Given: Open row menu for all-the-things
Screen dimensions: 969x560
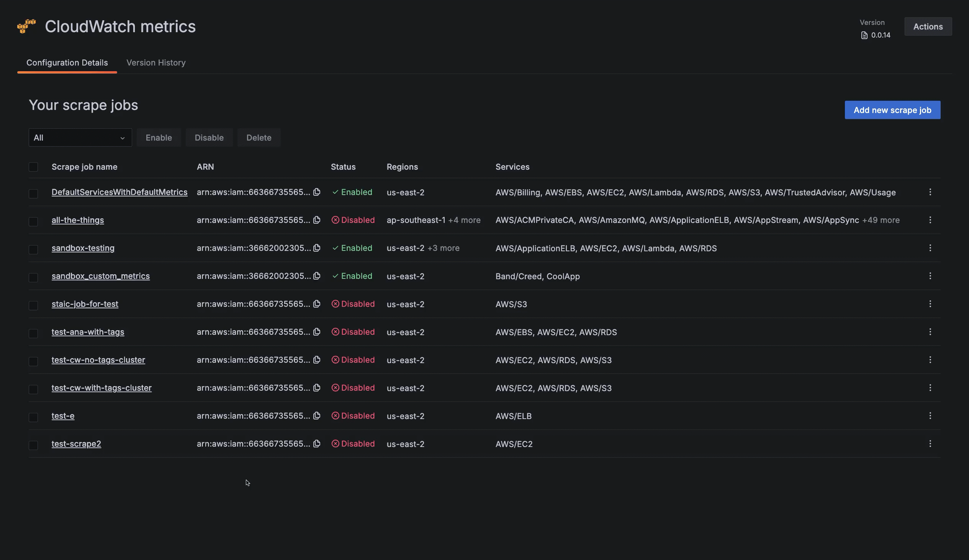Looking at the screenshot, I should click(930, 220).
